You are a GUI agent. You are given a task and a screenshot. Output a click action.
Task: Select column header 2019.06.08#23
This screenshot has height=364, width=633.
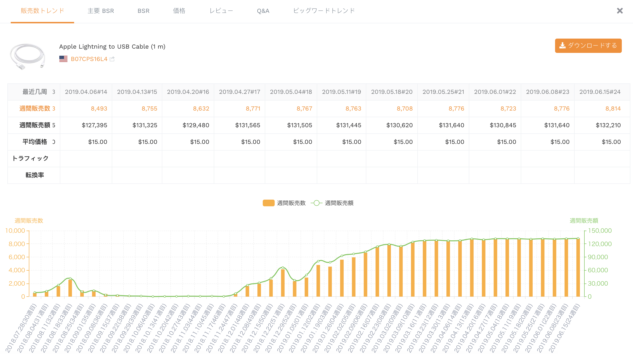tap(547, 92)
